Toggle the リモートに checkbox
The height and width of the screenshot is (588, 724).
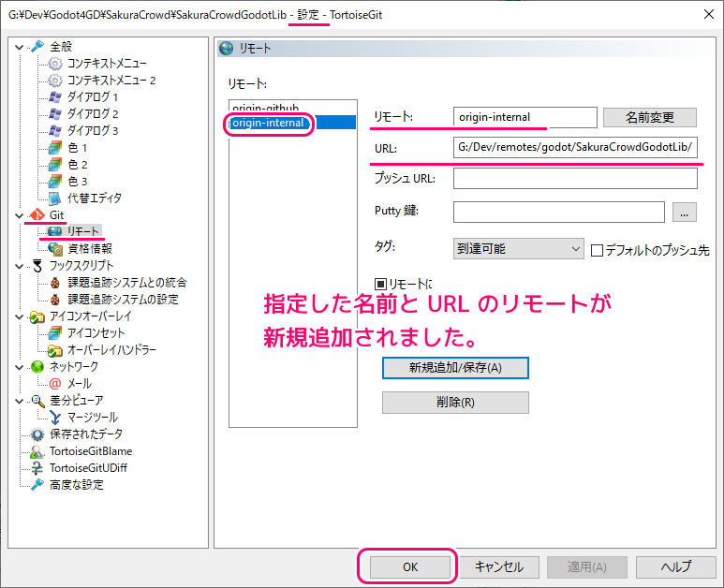click(380, 283)
